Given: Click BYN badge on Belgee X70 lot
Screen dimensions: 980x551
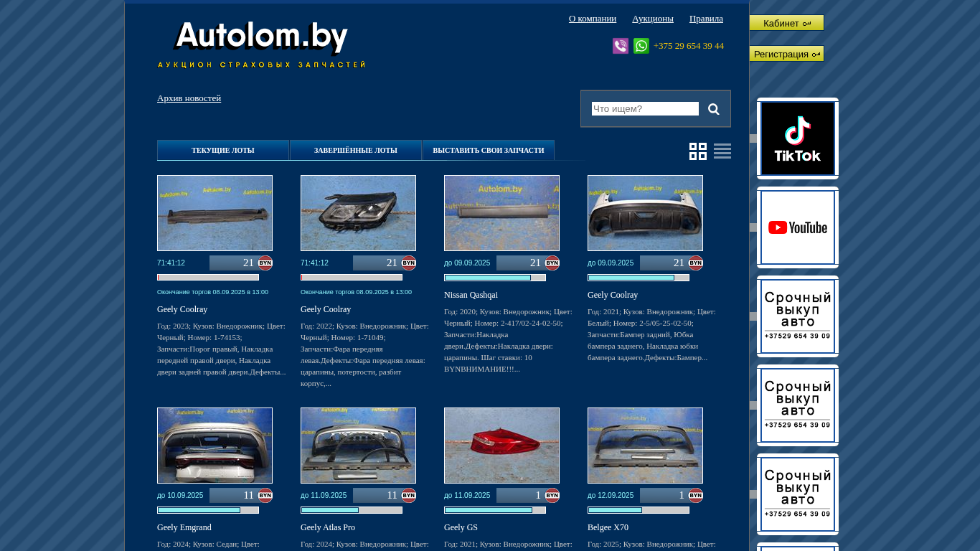Looking at the screenshot, I should click(x=696, y=496).
